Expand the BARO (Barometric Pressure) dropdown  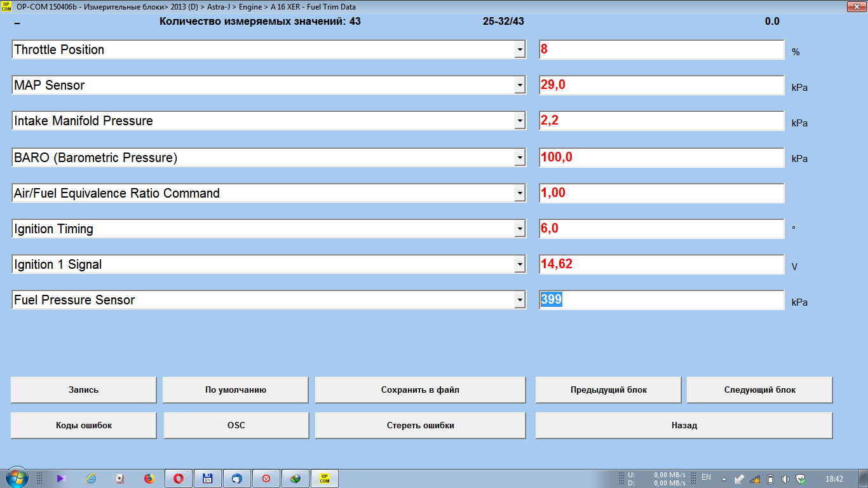520,158
